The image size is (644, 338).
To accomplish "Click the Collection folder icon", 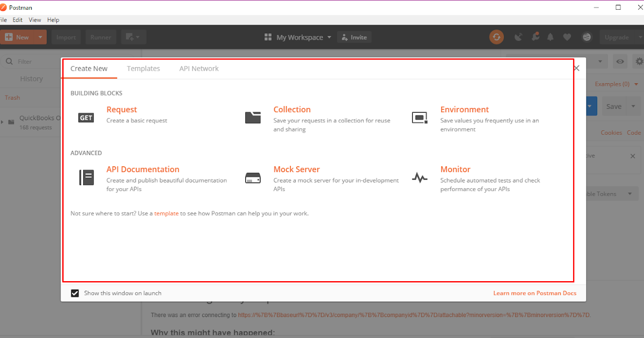I will click(x=253, y=117).
